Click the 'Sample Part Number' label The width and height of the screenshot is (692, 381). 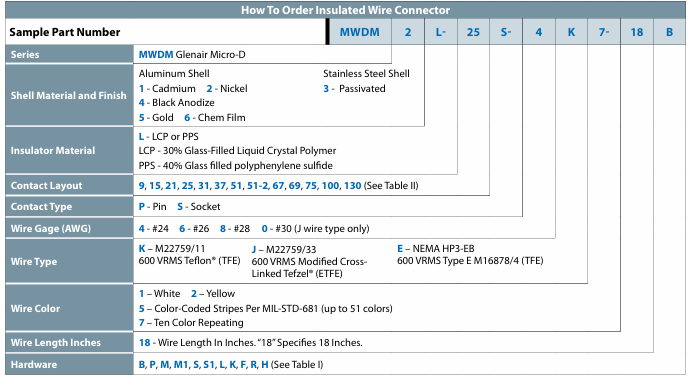[x=64, y=32]
